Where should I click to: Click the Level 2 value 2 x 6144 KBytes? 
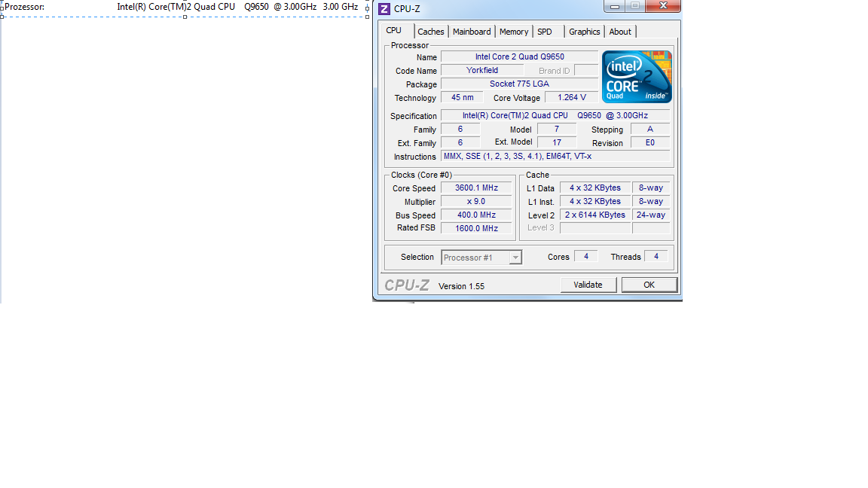click(x=595, y=215)
